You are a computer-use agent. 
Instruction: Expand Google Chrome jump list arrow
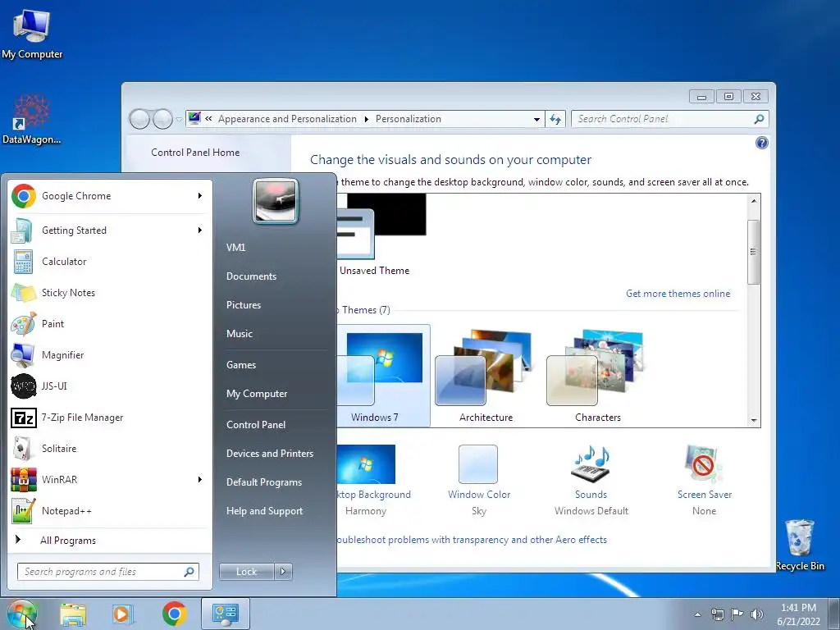[200, 196]
